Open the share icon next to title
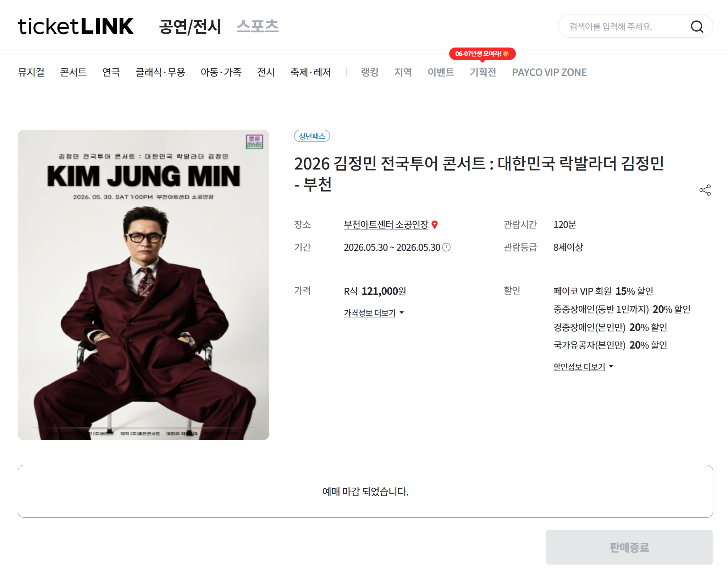The image size is (728, 583). coord(705,190)
